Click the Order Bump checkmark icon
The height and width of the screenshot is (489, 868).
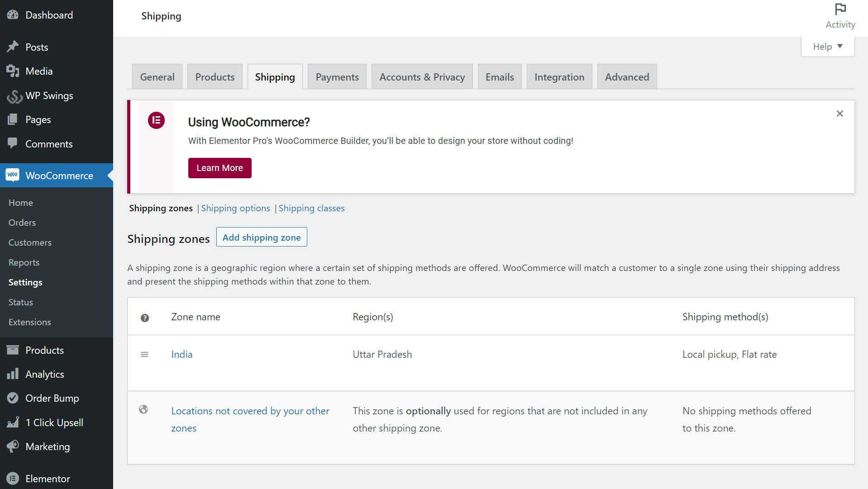(x=13, y=398)
